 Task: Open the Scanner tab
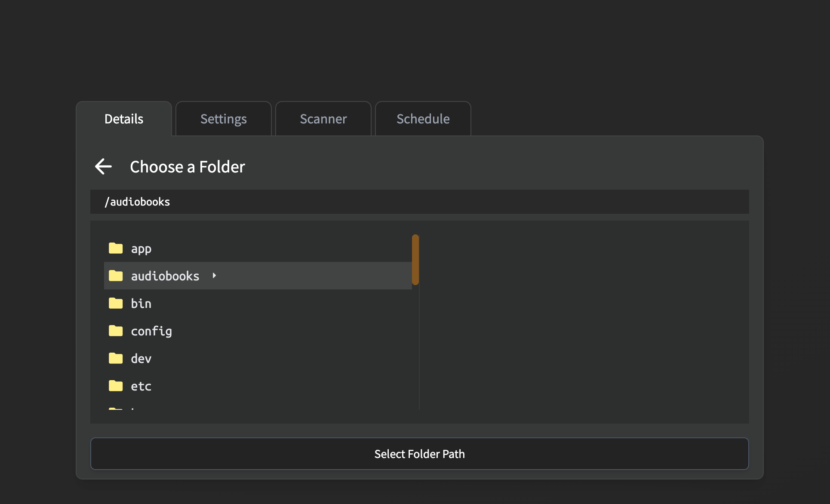[x=323, y=119]
